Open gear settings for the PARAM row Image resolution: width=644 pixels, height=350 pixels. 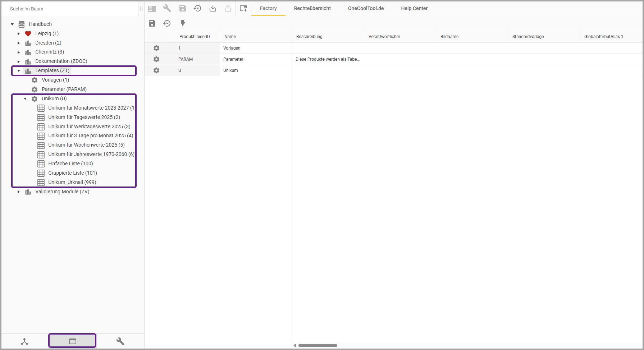click(x=156, y=59)
